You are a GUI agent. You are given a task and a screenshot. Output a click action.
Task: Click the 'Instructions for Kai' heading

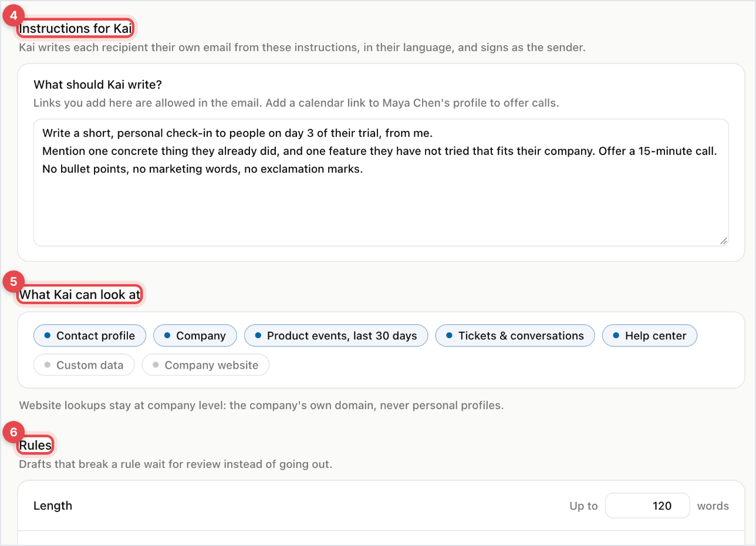point(76,28)
